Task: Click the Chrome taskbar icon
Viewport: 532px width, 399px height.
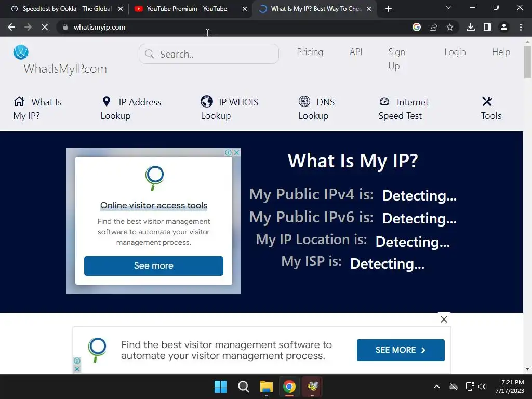Action: pos(289,387)
